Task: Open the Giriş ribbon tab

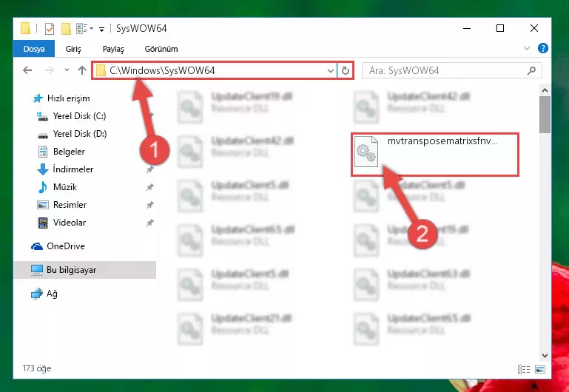Action: pyautogui.click(x=73, y=49)
